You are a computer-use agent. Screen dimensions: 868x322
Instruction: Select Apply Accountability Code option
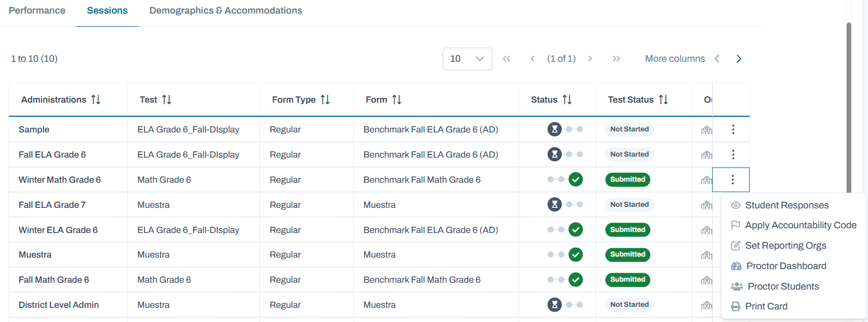point(794,225)
